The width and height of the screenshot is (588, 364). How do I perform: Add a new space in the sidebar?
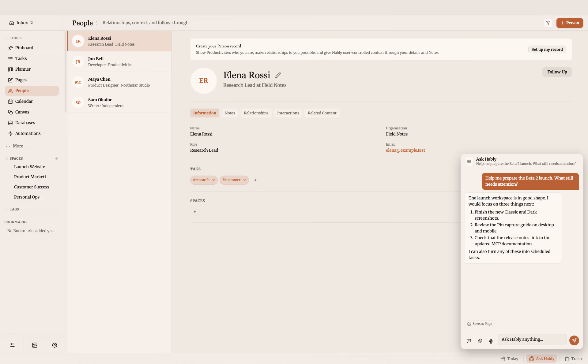pos(56,158)
